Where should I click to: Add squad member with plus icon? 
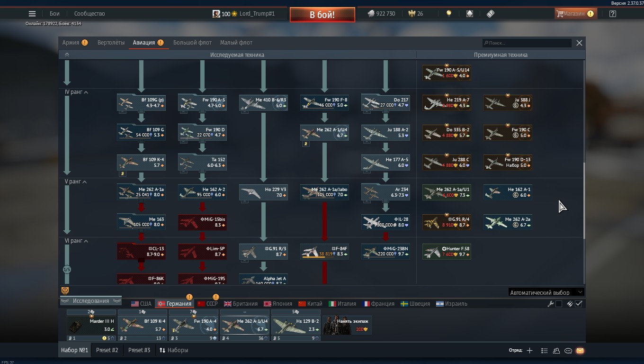(529, 351)
